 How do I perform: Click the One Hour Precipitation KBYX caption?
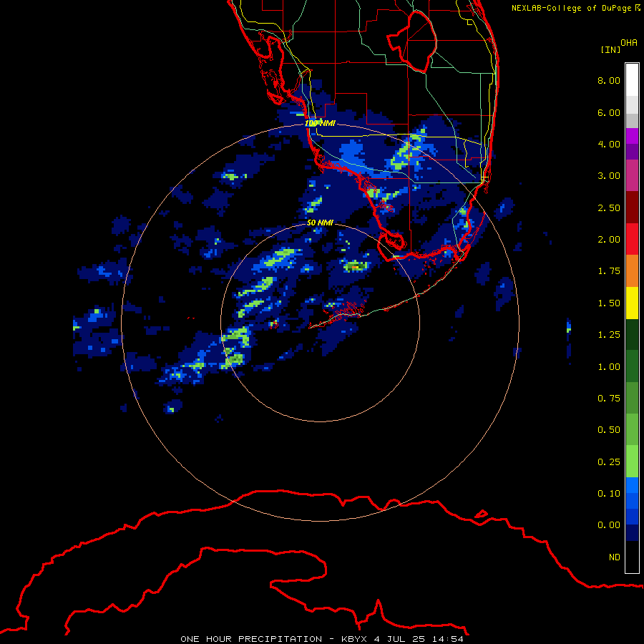click(322, 639)
